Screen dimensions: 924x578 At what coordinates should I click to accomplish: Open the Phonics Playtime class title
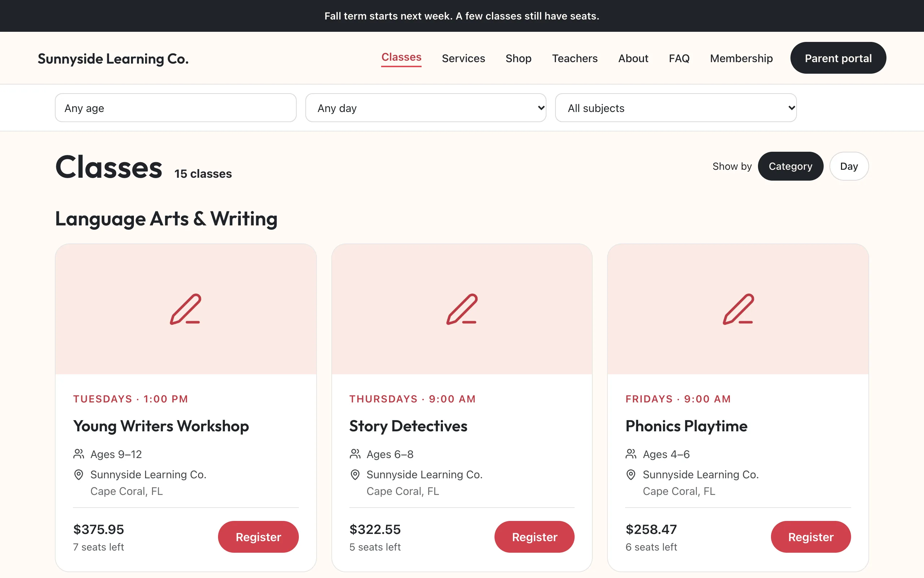[686, 426]
